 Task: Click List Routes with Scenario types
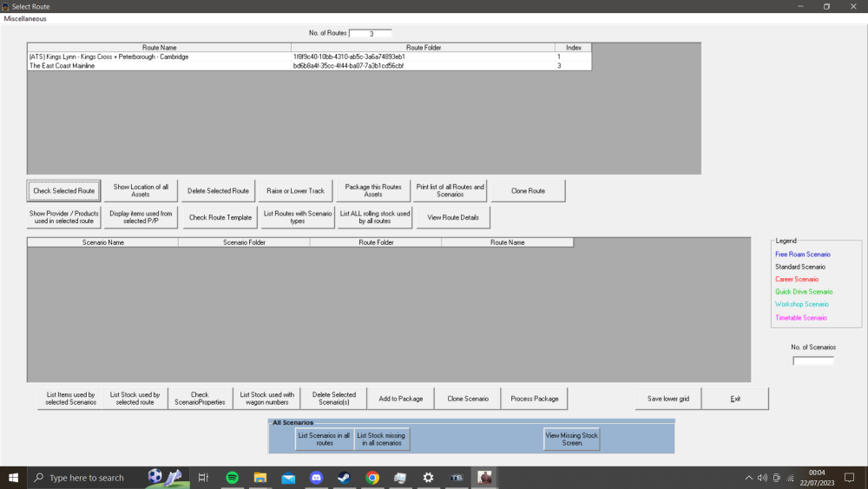pyautogui.click(x=297, y=217)
